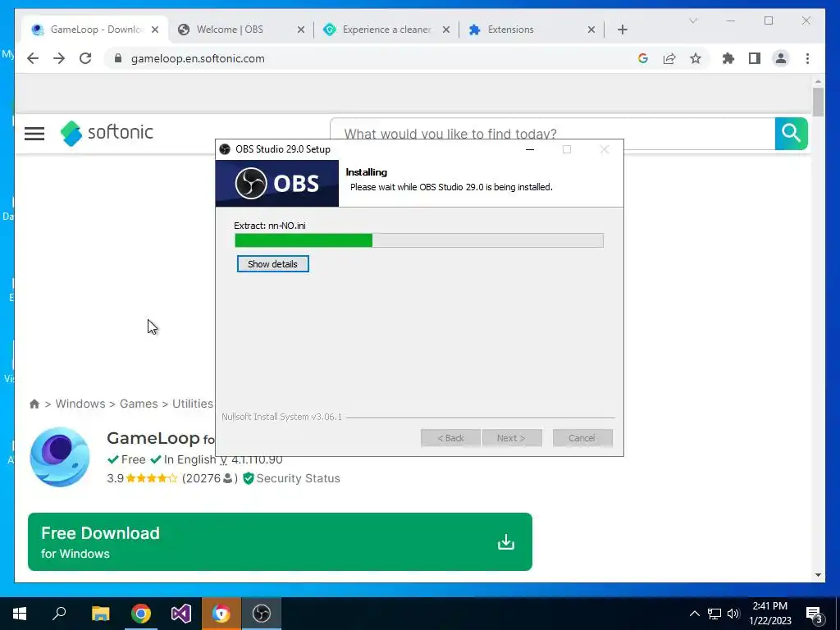Screen dimensions: 840x630
Task: Open taskbar search
Action: click(59, 614)
